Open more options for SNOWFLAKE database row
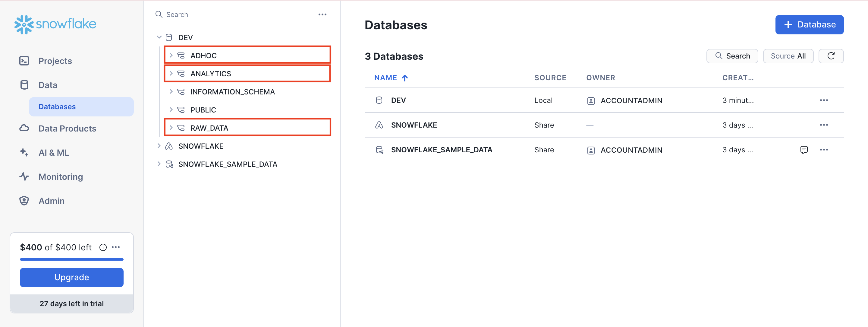 tap(823, 125)
